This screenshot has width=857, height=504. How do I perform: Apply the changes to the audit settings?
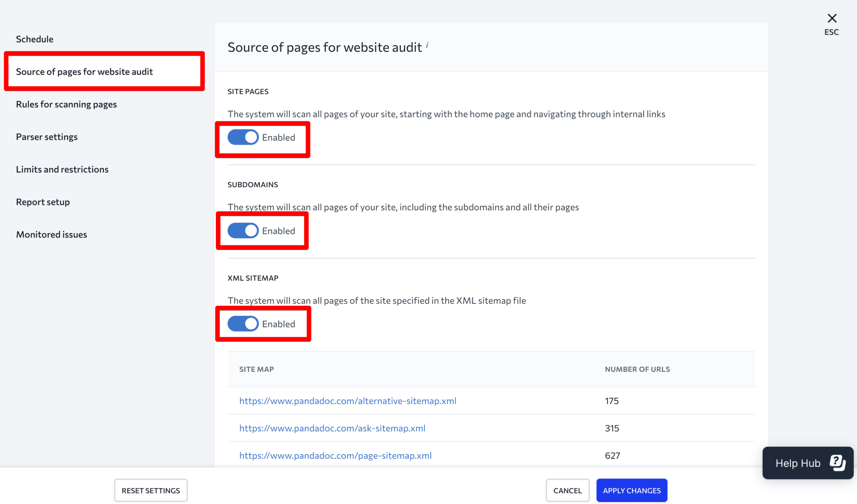coord(632,490)
